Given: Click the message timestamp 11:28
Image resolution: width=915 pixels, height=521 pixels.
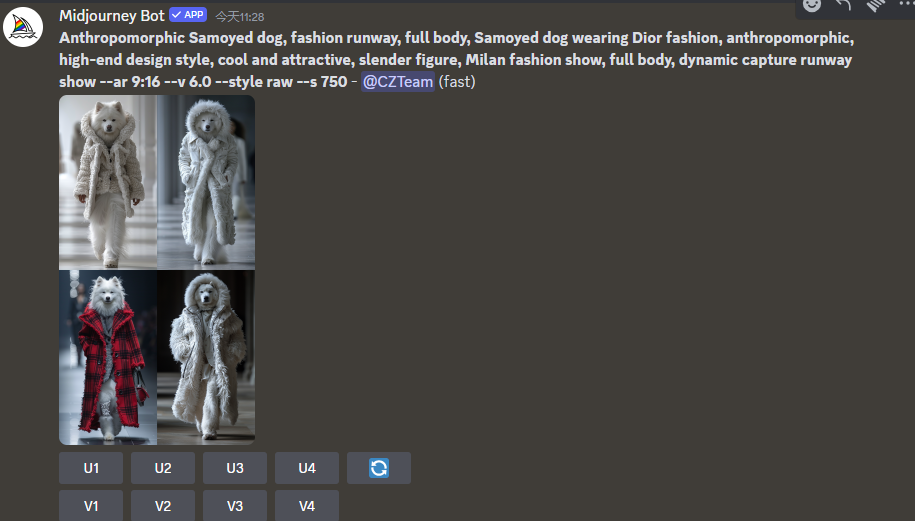Looking at the screenshot, I should point(240,17).
